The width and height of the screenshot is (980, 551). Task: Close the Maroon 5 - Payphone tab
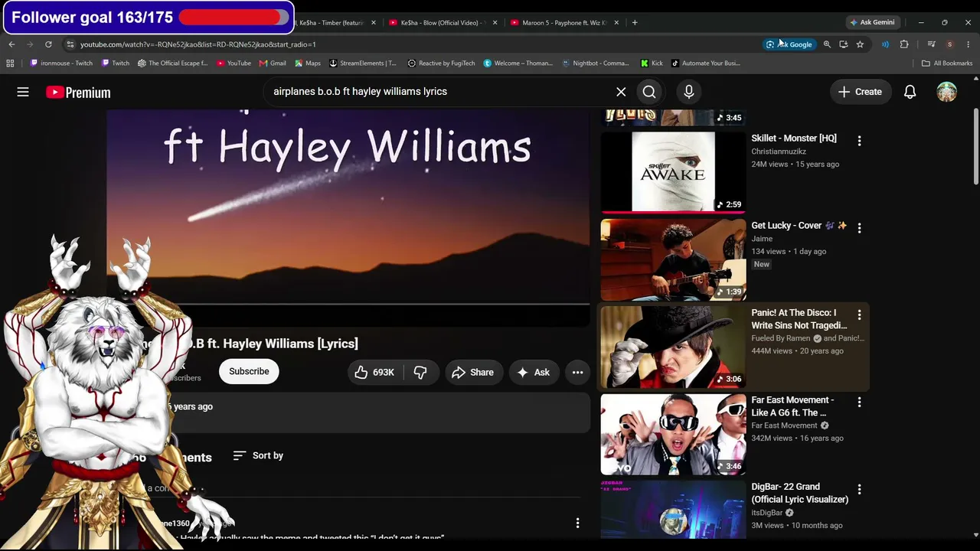coord(616,23)
